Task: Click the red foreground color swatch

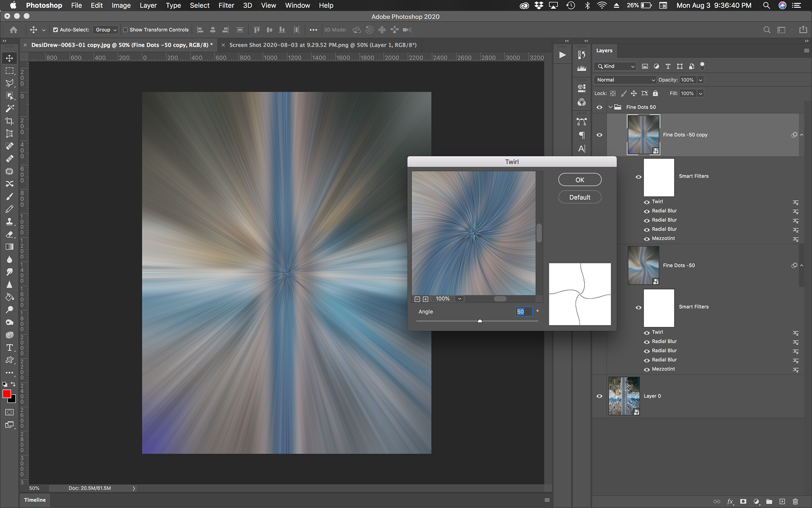Action: coord(6,394)
